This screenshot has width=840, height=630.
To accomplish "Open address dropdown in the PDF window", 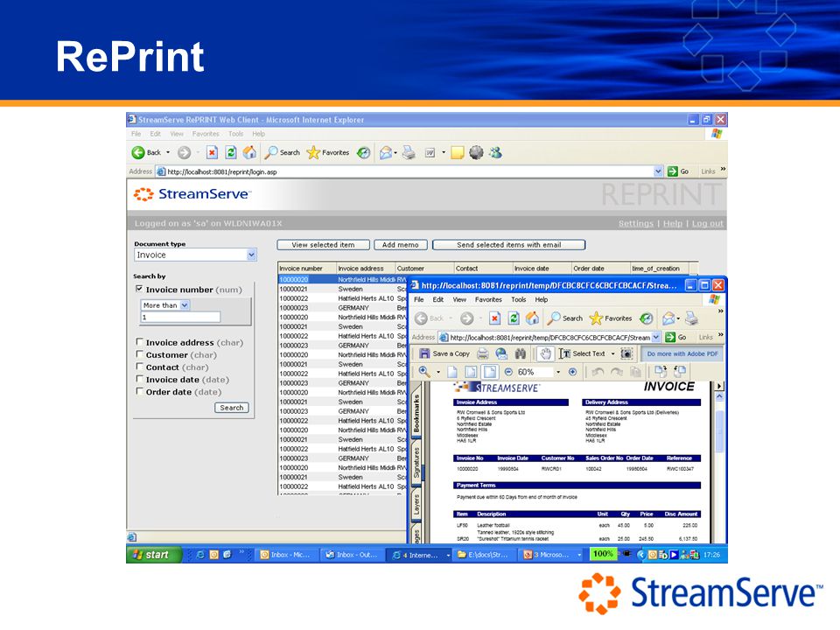I will 656,338.
